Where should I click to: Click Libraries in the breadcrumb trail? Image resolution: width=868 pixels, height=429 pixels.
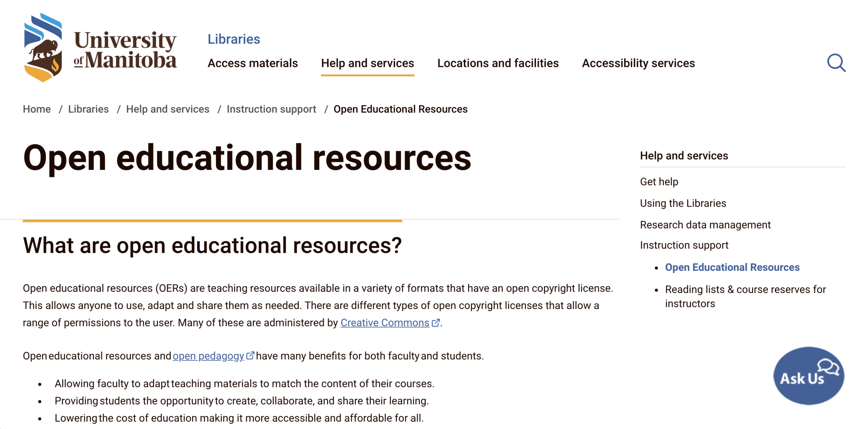(x=88, y=109)
